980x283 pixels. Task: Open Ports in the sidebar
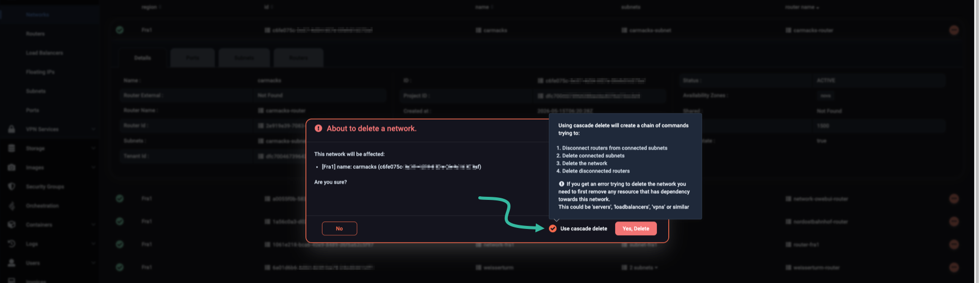click(x=32, y=110)
